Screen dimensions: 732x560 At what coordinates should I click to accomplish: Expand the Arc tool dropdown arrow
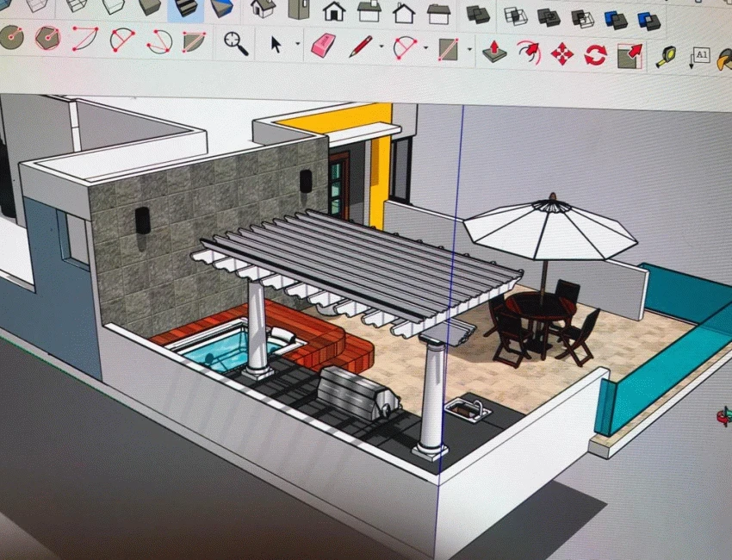tap(425, 48)
